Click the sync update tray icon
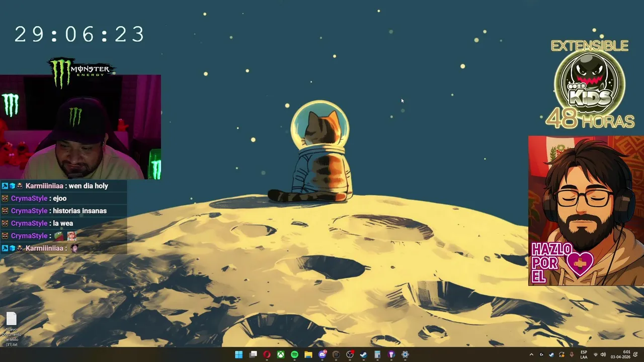 click(x=562, y=354)
